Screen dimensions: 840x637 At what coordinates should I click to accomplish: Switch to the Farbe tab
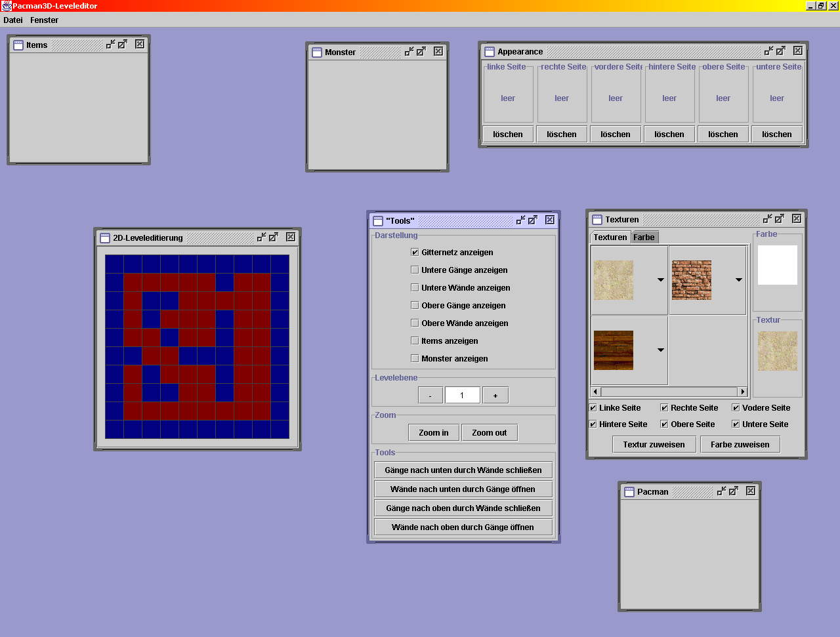644,237
